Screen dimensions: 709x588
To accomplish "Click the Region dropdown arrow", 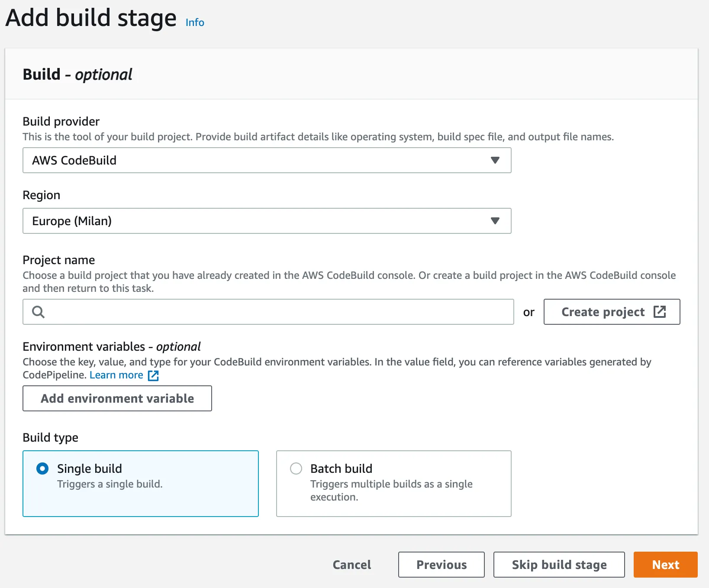I will click(x=495, y=221).
